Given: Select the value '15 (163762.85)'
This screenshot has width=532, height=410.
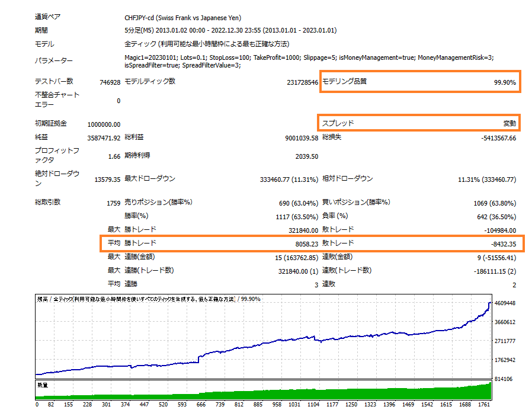Looking at the screenshot, I should (297, 258).
